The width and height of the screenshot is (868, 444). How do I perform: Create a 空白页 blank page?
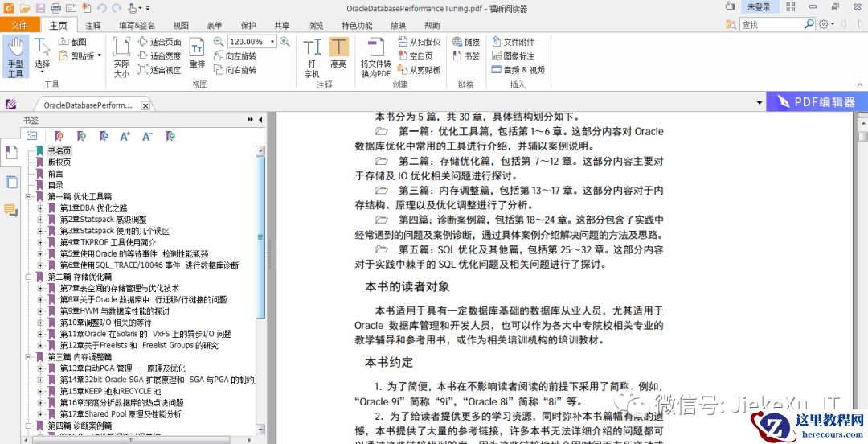(416, 56)
